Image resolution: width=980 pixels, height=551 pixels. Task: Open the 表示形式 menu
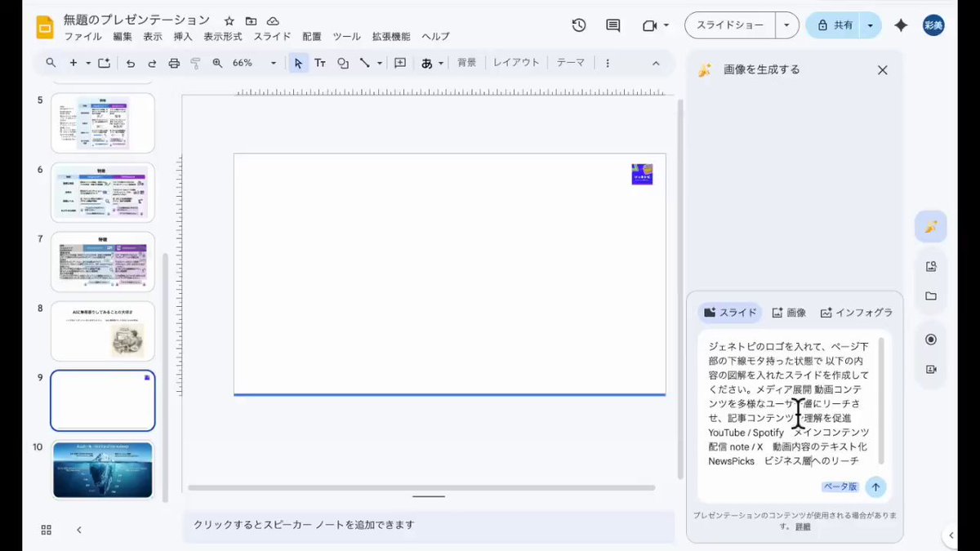223,37
